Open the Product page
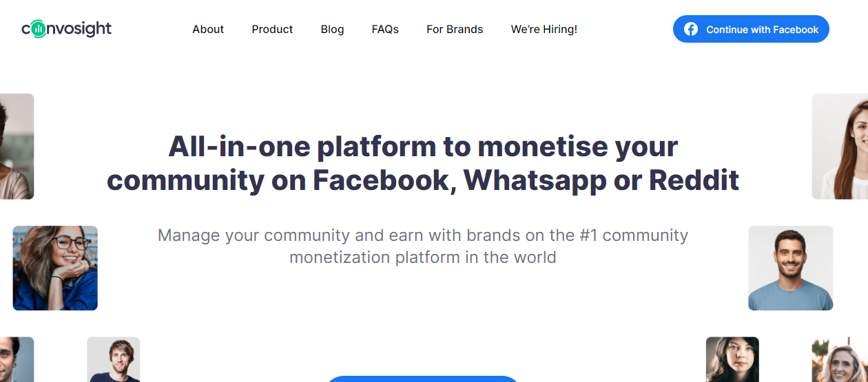This screenshot has width=868, height=382. [272, 29]
